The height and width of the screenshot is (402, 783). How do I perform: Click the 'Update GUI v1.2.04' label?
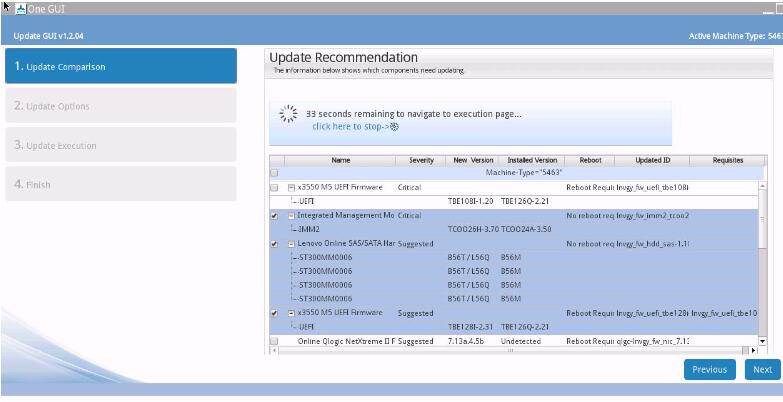[x=48, y=36]
